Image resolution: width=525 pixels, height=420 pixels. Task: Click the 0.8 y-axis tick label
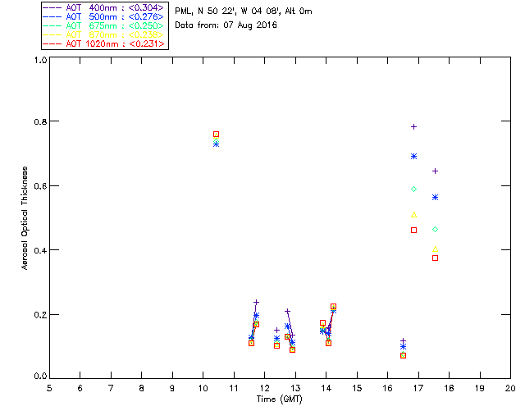[x=40, y=121]
